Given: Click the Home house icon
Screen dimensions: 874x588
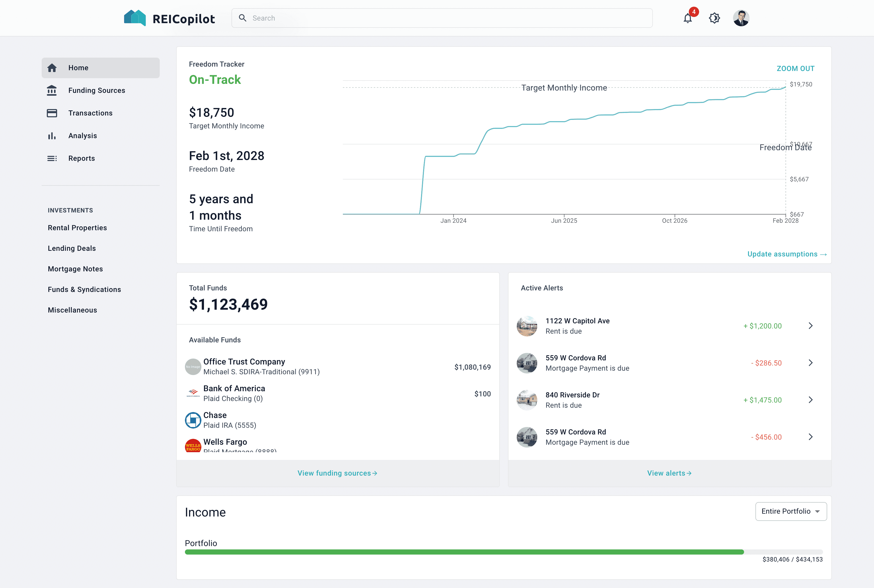Looking at the screenshot, I should pos(52,68).
